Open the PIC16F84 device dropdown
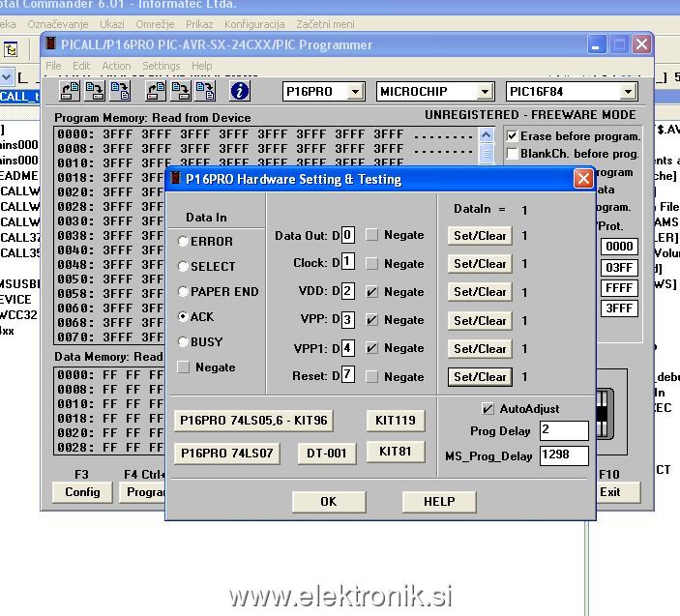The width and height of the screenshot is (680, 616). pos(628,92)
